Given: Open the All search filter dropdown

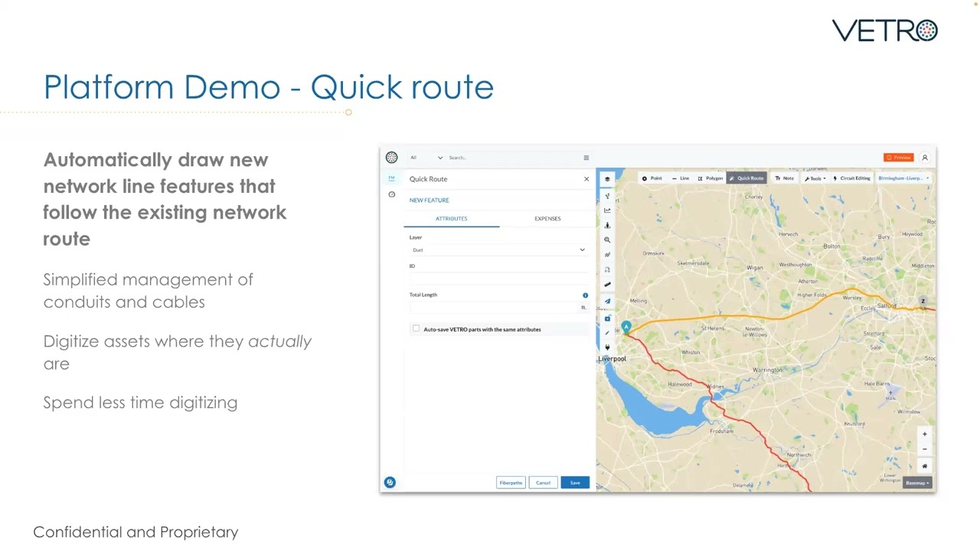Looking at the screenshot, I should pyautogui.click(x=426, y=158).
